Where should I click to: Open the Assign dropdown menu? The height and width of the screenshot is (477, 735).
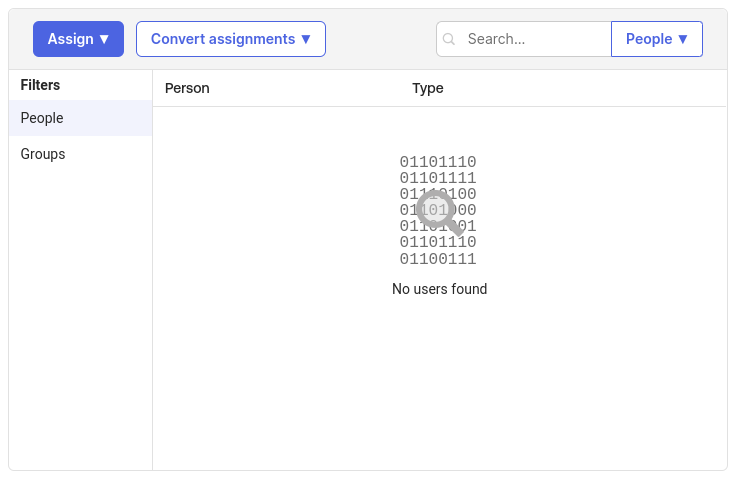point(78,39)
